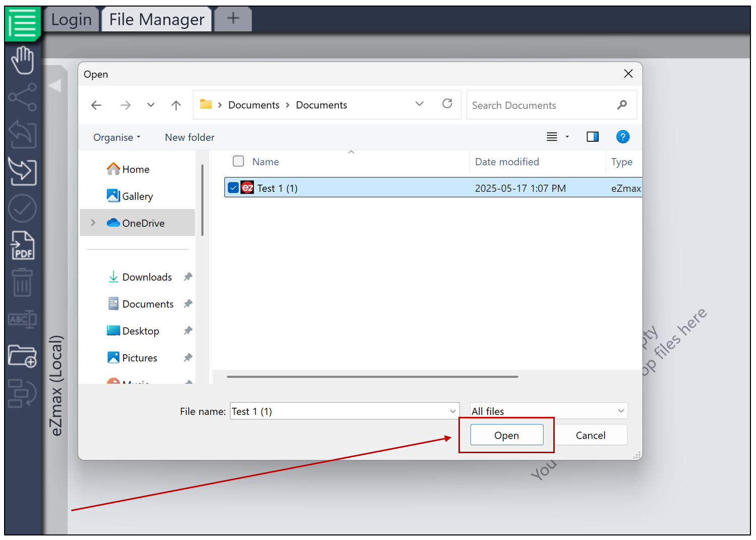Click the share nodes icon in sidebar
756x540 pixels.
(x=23, y=97)
